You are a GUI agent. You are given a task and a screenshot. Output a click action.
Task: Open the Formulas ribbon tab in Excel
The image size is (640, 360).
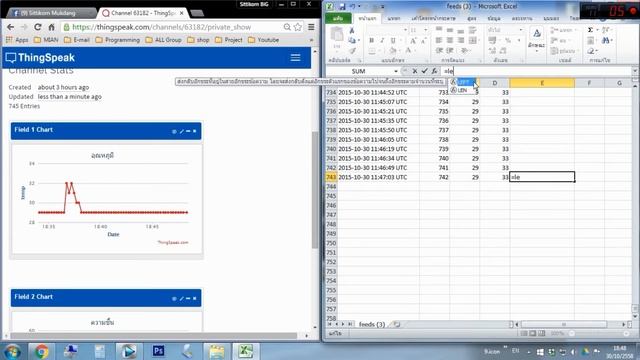(x=472, y=18)
